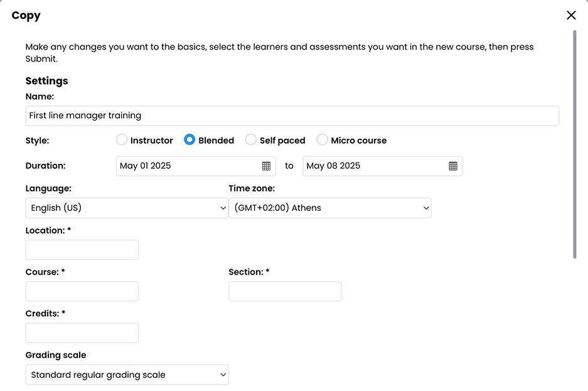Choose the Self paced style
588x391 pixels.
(x=250, y=140)
